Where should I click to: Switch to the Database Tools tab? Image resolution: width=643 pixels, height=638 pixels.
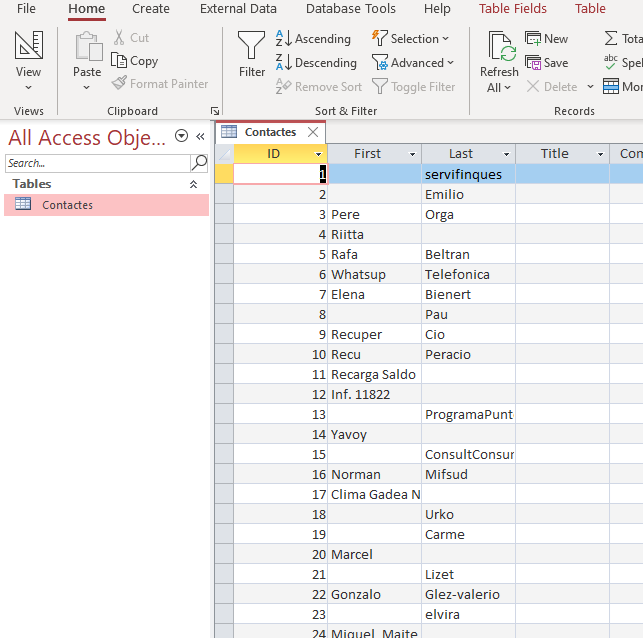click(x=350, y=9)
